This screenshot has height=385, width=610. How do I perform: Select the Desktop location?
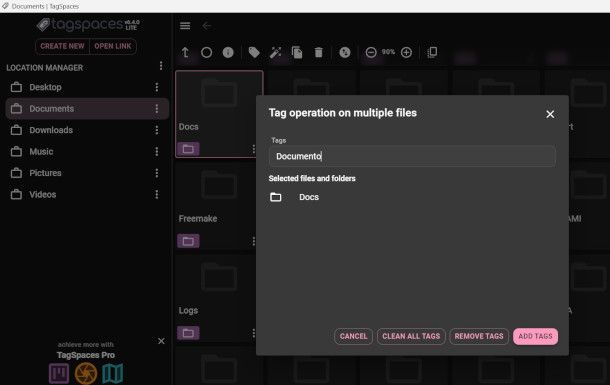coord(87,87)
